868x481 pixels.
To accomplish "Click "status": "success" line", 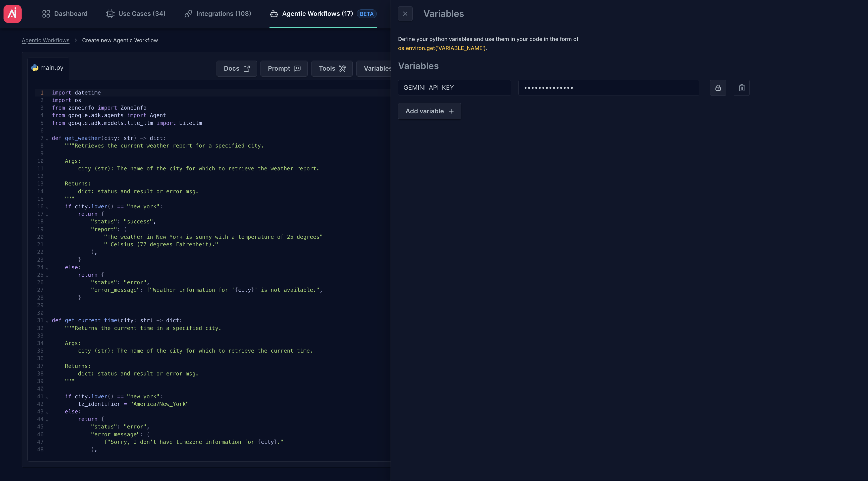I will point(123,221).
